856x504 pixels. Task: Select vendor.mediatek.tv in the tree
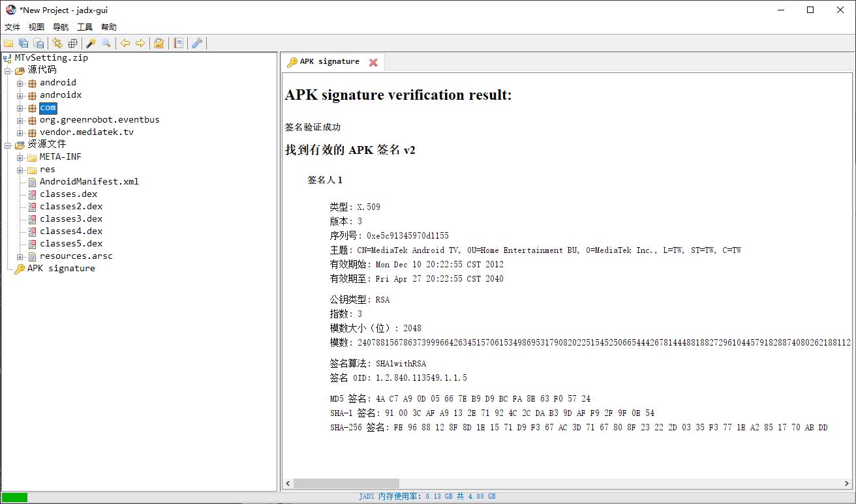87,132
